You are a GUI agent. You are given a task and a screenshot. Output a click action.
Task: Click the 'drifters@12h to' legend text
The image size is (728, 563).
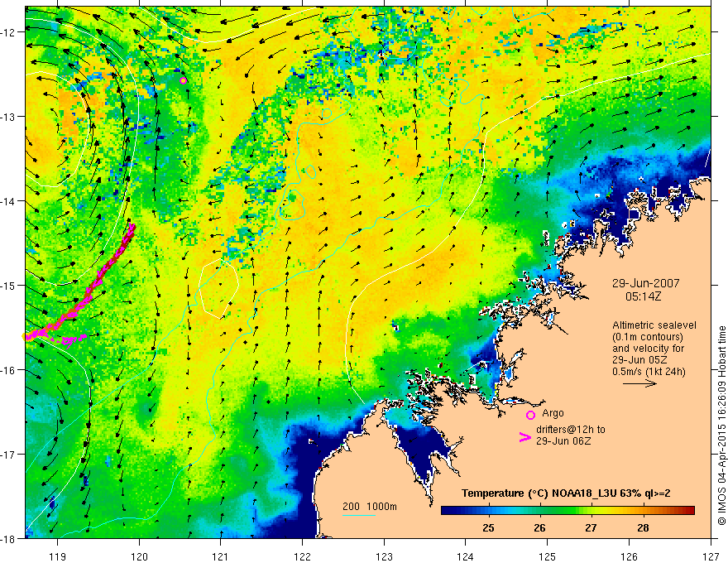(571, 430)
